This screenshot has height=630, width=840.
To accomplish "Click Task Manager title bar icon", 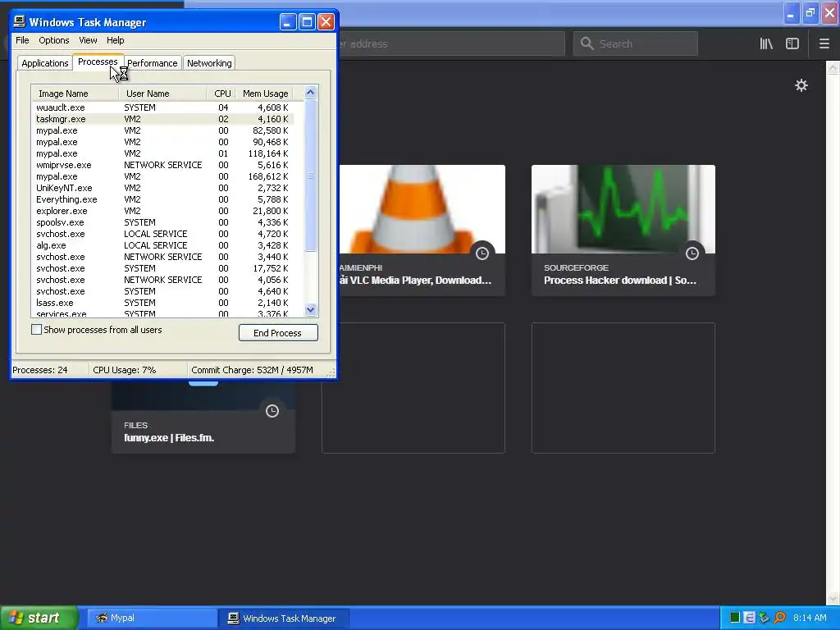I will tap(20, 21).
